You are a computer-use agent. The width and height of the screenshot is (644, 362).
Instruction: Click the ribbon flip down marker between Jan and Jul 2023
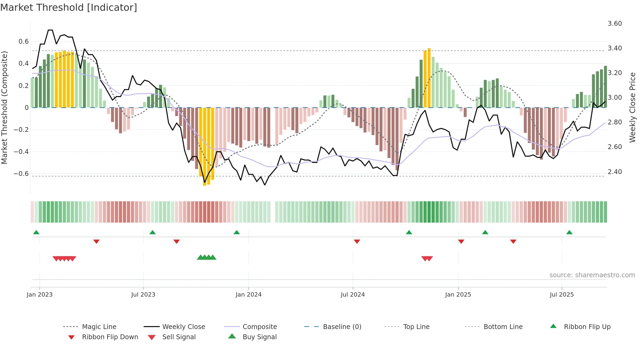[x=96, y=242]
